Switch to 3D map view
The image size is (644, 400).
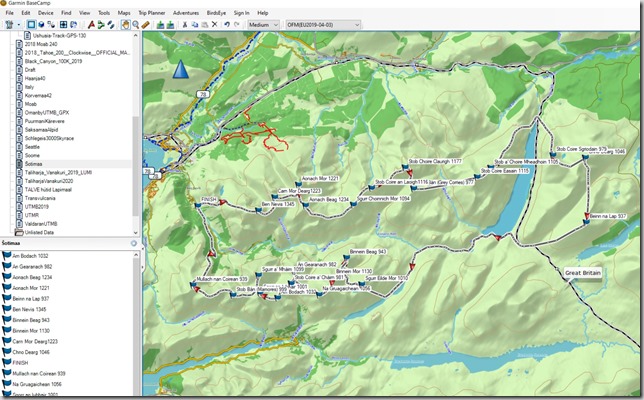(x=41, y=25)
